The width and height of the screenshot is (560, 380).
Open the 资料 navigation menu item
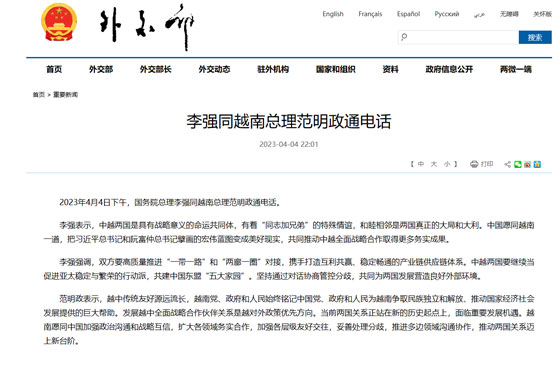point(390,69)
